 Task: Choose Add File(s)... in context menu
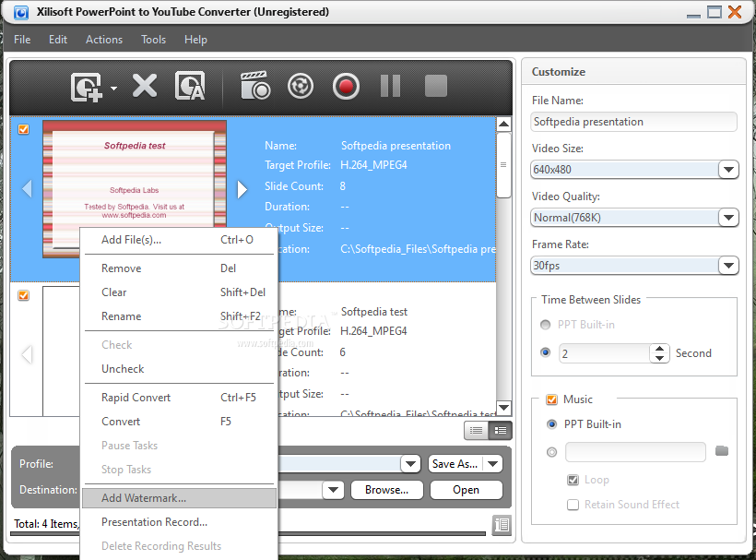click(180, 240)
